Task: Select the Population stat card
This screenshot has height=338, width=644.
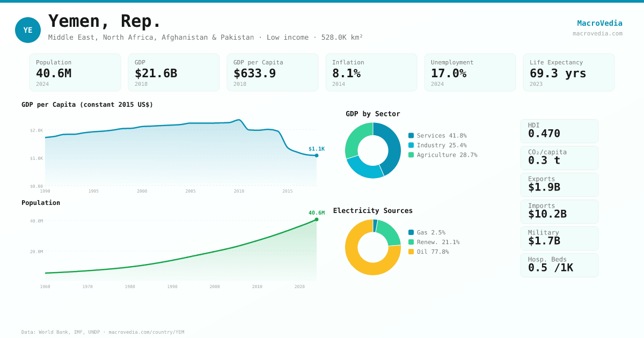Action: pos(75,72)
